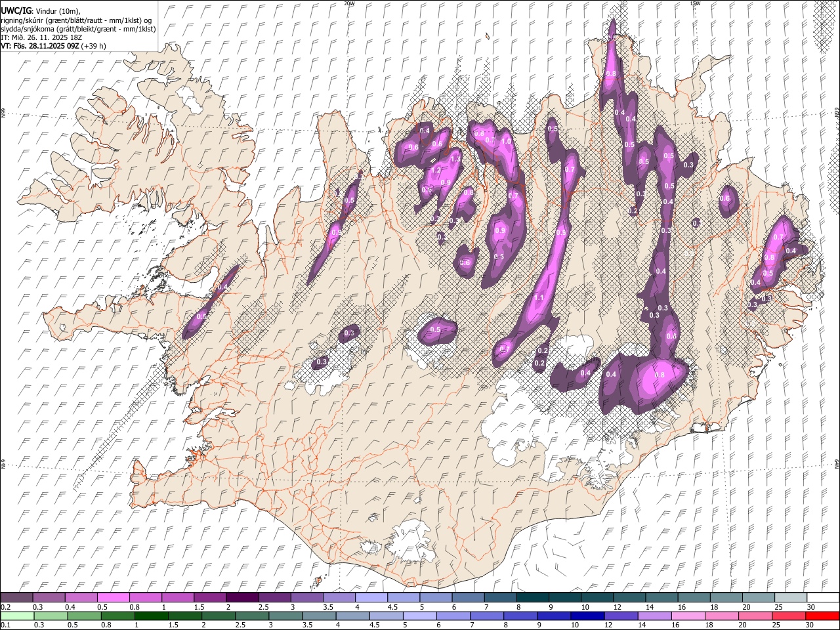The height and width of the screenshot is (630, 840).
Task: Select the 1–1.5 swatch in the upper legend row
Action: pos(178,597)
